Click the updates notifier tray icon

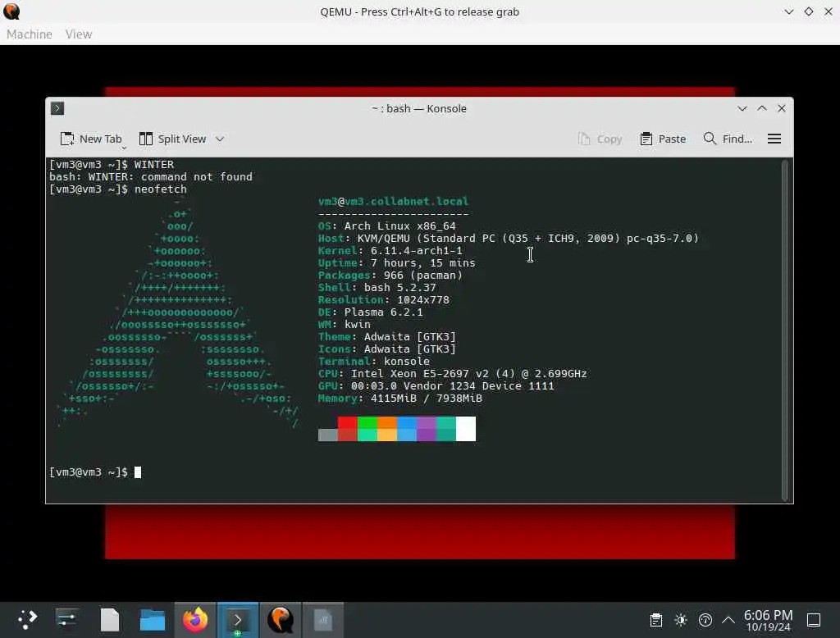click(705, 620)
